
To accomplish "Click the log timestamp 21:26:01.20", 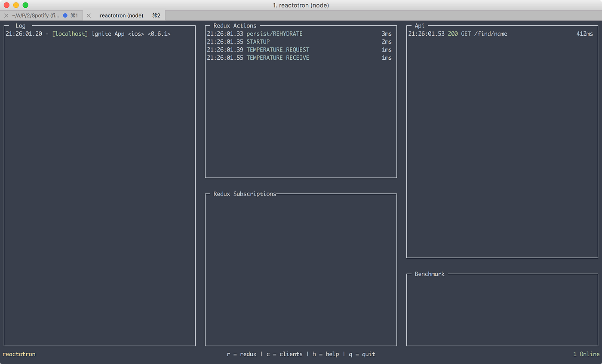I will click(24, 34).
